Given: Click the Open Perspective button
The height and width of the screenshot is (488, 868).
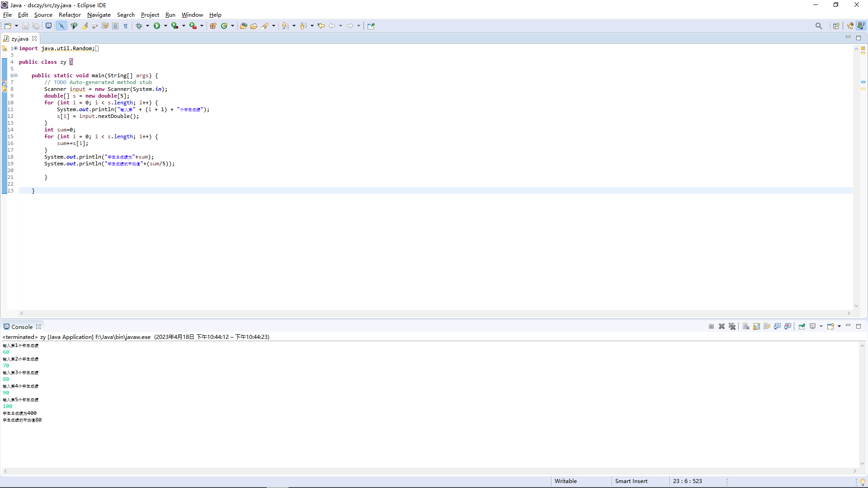Looking at the screenshot, I should tap(836, 26).
